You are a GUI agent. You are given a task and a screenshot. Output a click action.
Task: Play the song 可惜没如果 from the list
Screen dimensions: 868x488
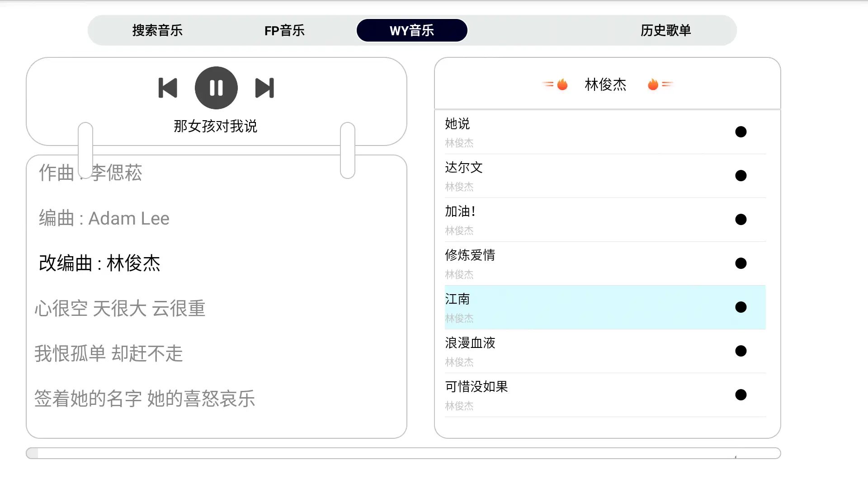(x=476, y=387)
